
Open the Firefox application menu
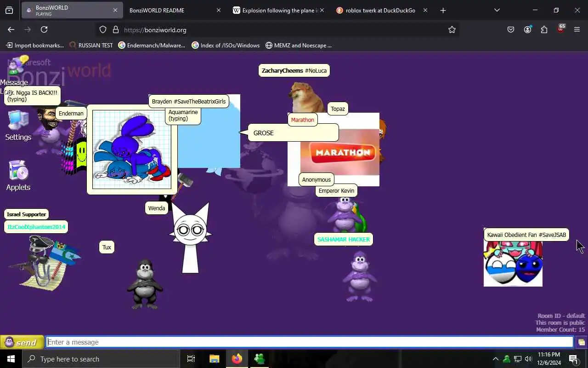click(577, 29)
